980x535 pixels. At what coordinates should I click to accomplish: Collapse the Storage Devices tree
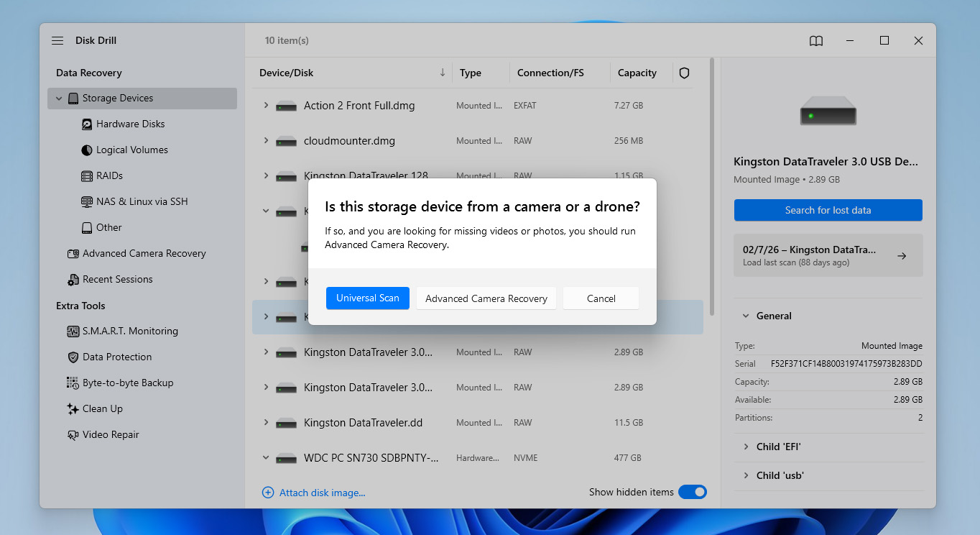point(58,99)
